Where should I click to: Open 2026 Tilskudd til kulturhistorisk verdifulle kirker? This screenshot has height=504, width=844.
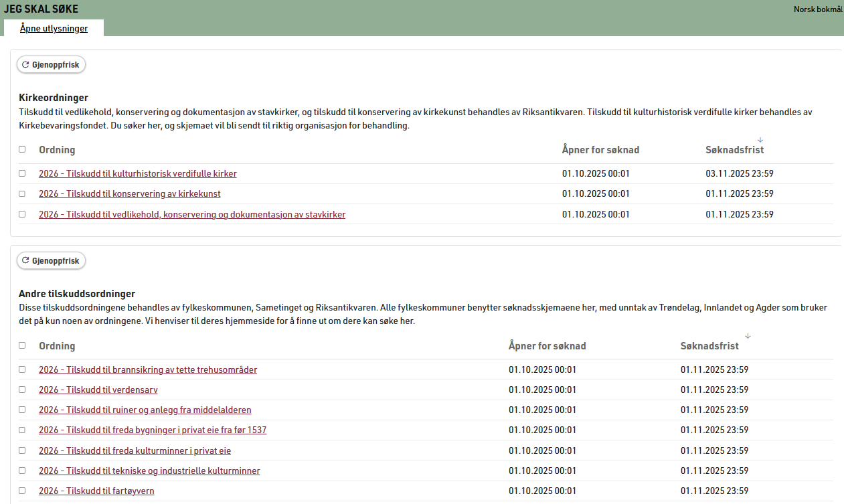pyautogui.click(x=137, y=174)
